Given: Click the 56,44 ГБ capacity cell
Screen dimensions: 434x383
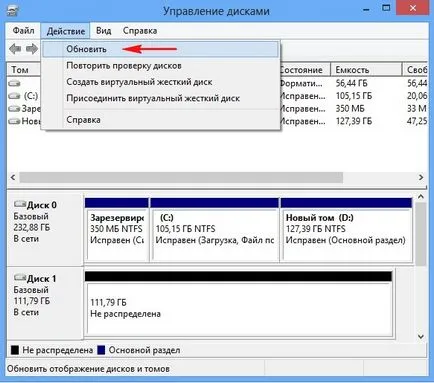Looking at the screenshot, I should [351, 83].
